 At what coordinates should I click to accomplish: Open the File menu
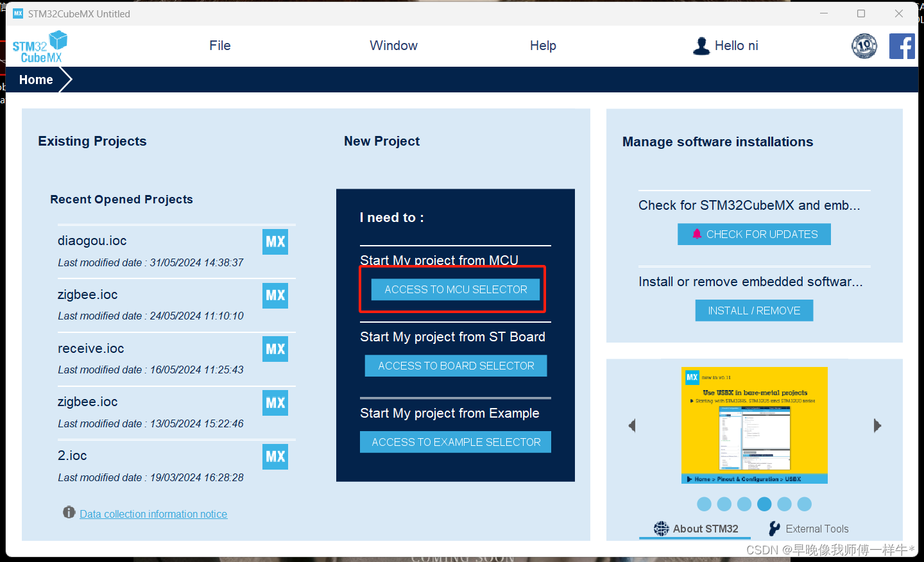pyautogui.click(x=220, y=46)
